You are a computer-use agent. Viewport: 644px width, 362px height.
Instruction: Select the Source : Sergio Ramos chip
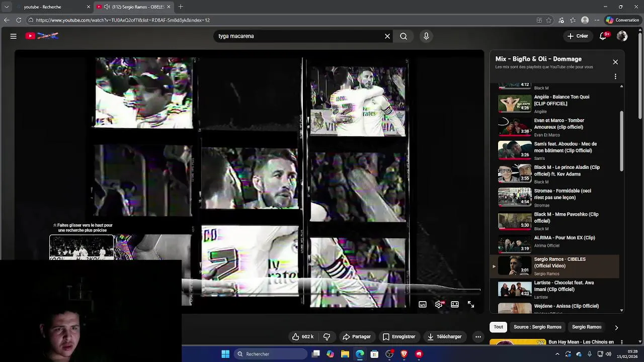pyautogui.click(x=537, y=327)
